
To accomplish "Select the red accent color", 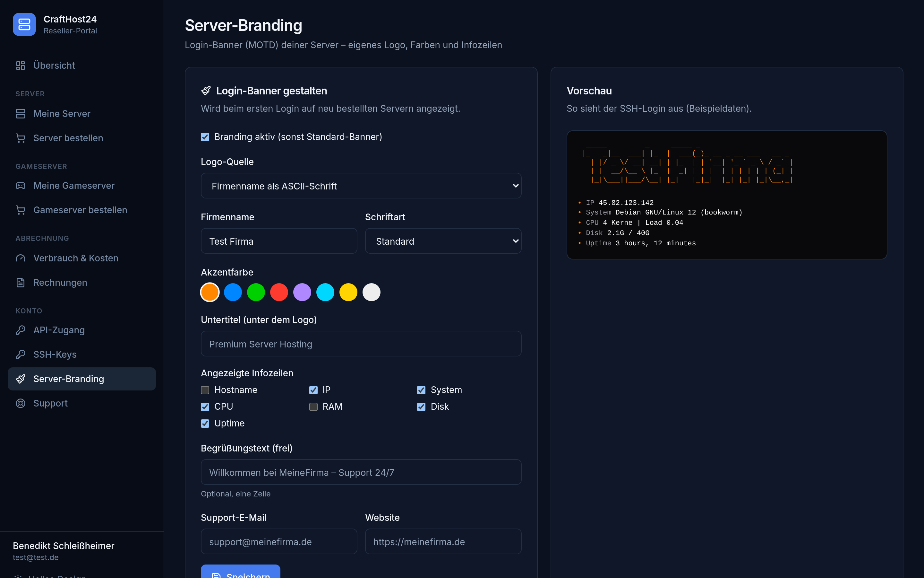I will pos(279,292).
